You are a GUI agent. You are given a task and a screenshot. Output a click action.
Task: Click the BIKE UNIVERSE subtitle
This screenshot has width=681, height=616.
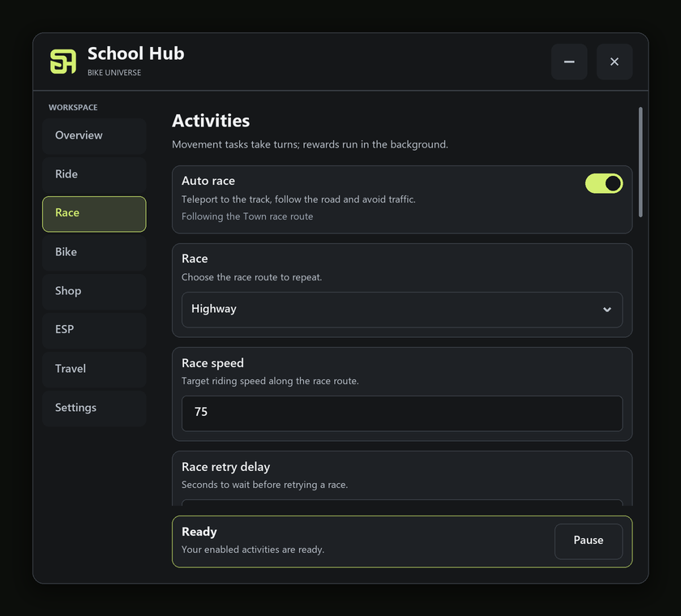pyautogui.click(x=114, y=73)
